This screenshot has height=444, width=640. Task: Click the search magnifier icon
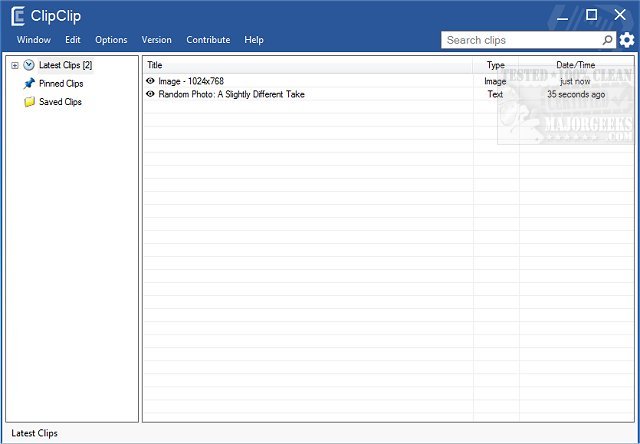pyautogui.click(x=607, y=40)
